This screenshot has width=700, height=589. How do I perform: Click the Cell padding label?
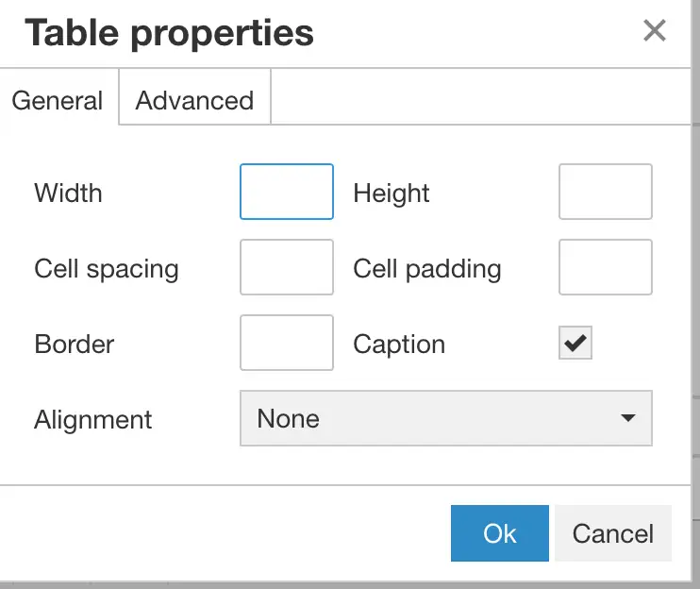click(427, 269)
